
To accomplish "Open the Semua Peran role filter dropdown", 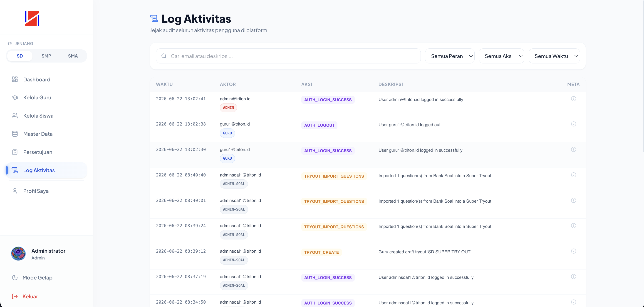I will (449, 56).
